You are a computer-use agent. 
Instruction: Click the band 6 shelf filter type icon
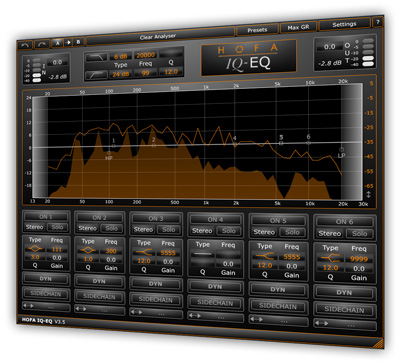(x=330, y=258)
